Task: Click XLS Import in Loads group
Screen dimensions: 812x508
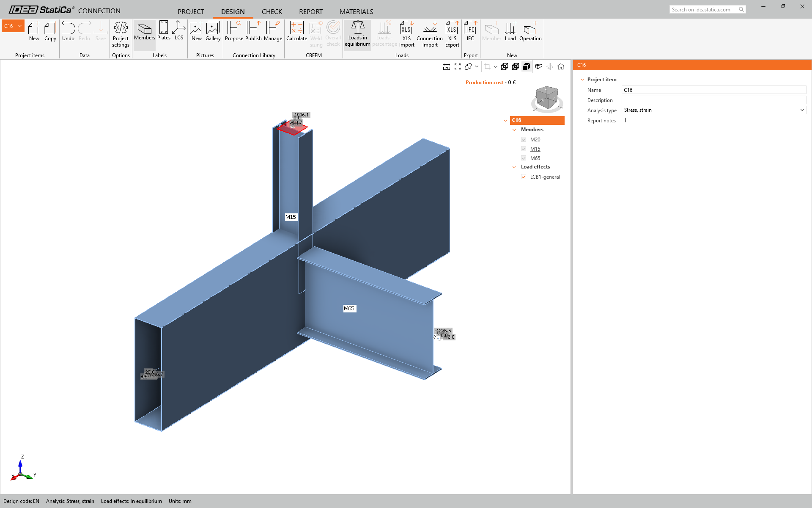Action: [x=406, y=34]
